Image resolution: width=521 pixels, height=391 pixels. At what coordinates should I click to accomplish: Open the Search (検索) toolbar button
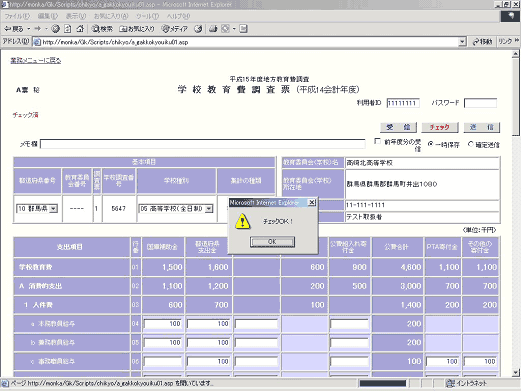tap(102, 29)
